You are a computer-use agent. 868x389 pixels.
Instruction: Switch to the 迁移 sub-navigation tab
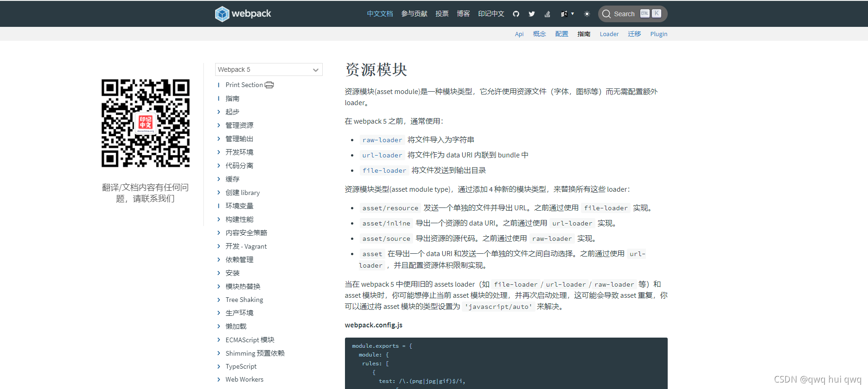tap(634, 34)
